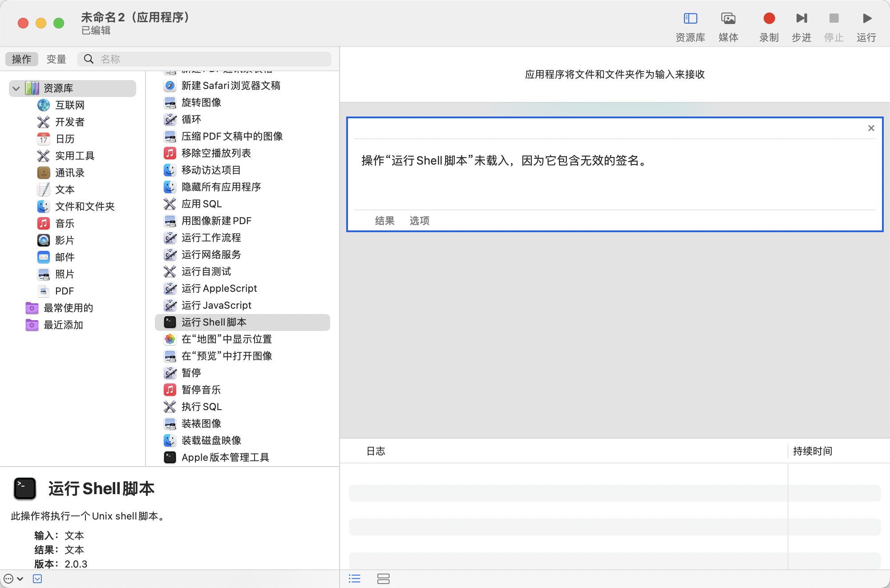
Task: Open the Media (媒体) browser
Action: click(728, 19)
